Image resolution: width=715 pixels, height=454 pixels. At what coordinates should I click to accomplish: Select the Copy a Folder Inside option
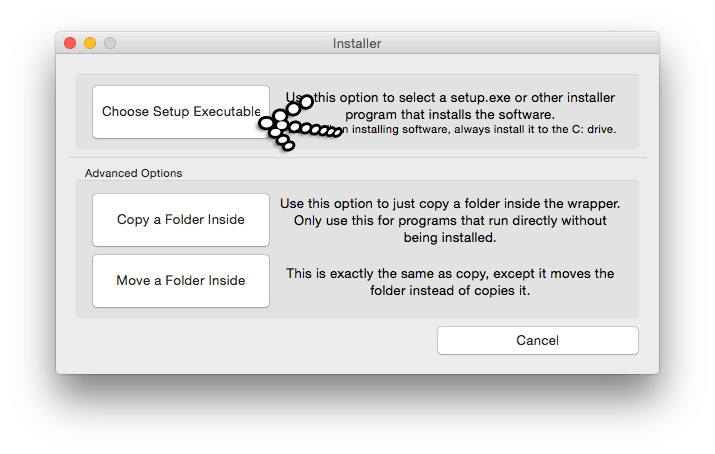click(181, 220)
